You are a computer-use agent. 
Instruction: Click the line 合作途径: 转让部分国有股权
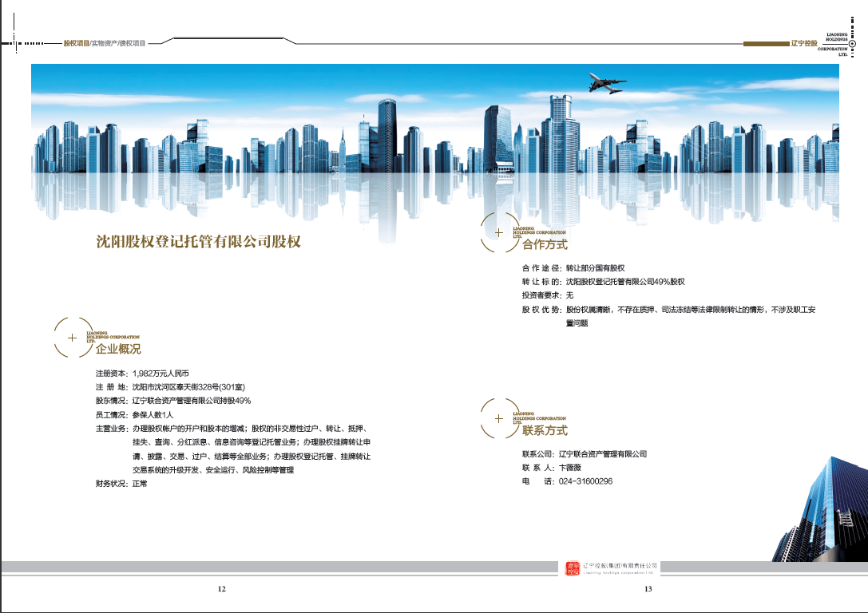click(x=573, y=267)
